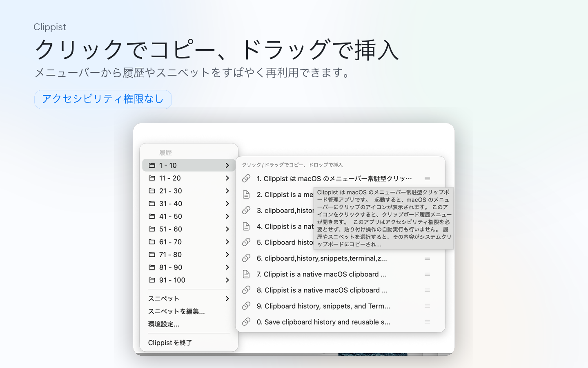Click the document icon of history item 2
The width and height of the screenshot is (588, 368).
pyautogui.click(x=246, y=194)
